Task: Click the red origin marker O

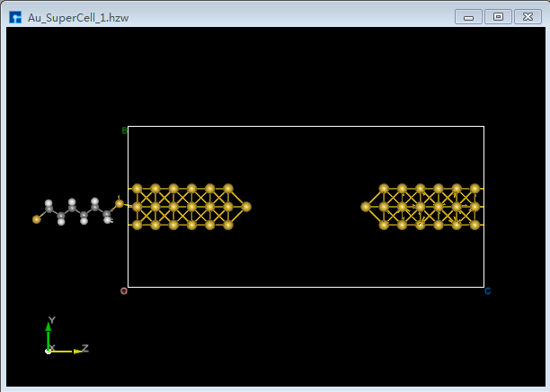Action: point(124,291)
